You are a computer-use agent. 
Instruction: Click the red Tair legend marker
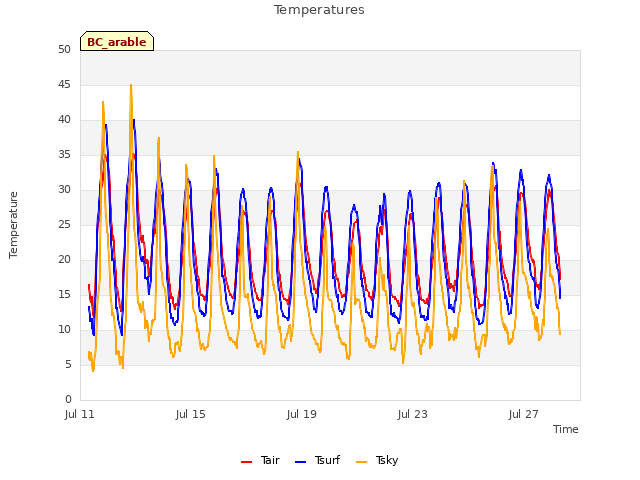pos(246,462)
